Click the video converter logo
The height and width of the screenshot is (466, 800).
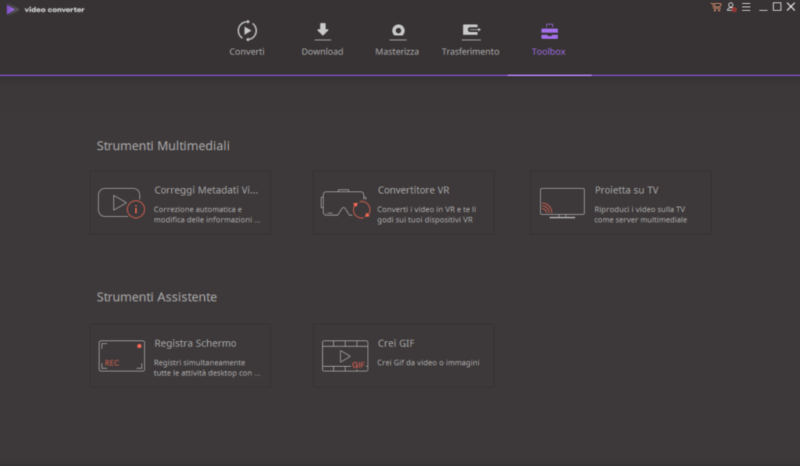pos(12,9)
